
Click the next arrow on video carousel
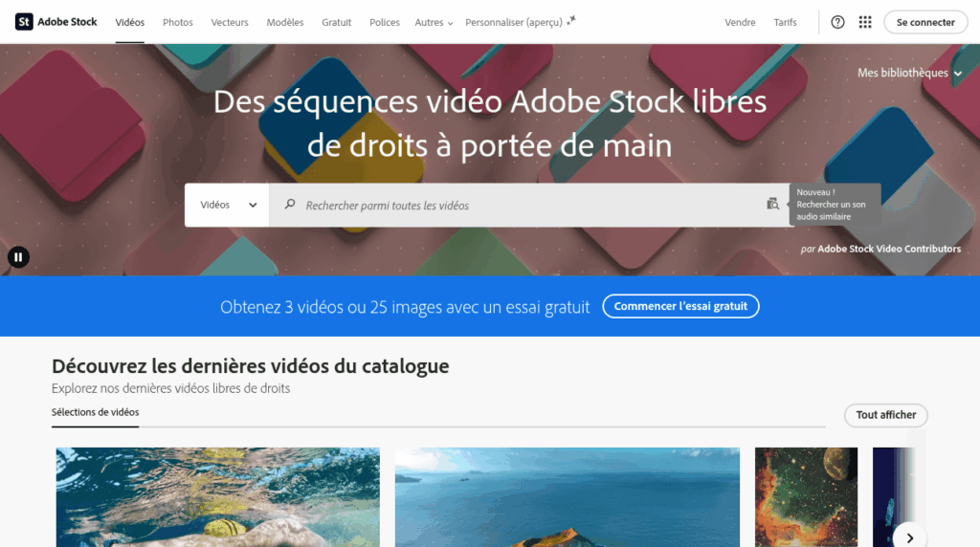pyautogui.click(x=910, y=535)
